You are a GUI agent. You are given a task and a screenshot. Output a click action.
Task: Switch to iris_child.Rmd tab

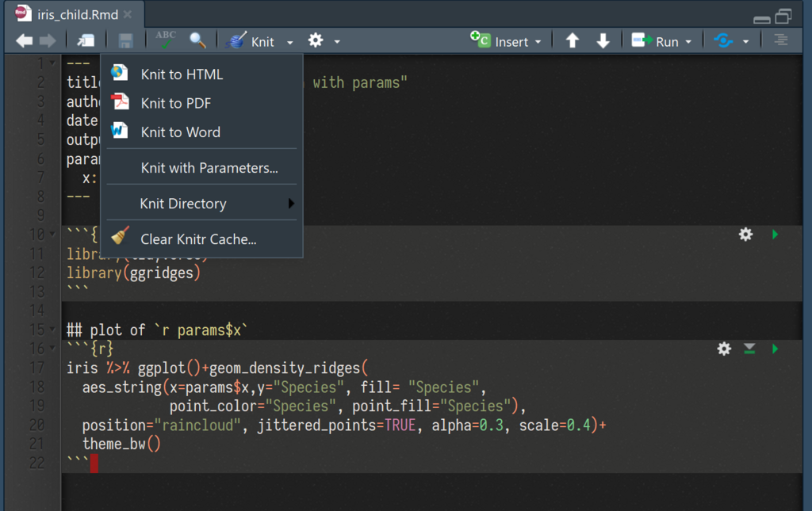pos(77,14)
